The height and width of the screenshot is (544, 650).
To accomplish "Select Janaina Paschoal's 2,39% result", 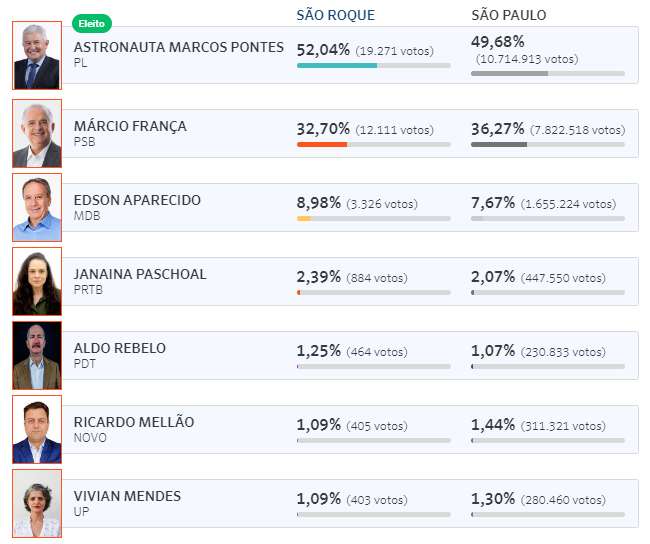I will pyautogui.click(x=318, y=277).
